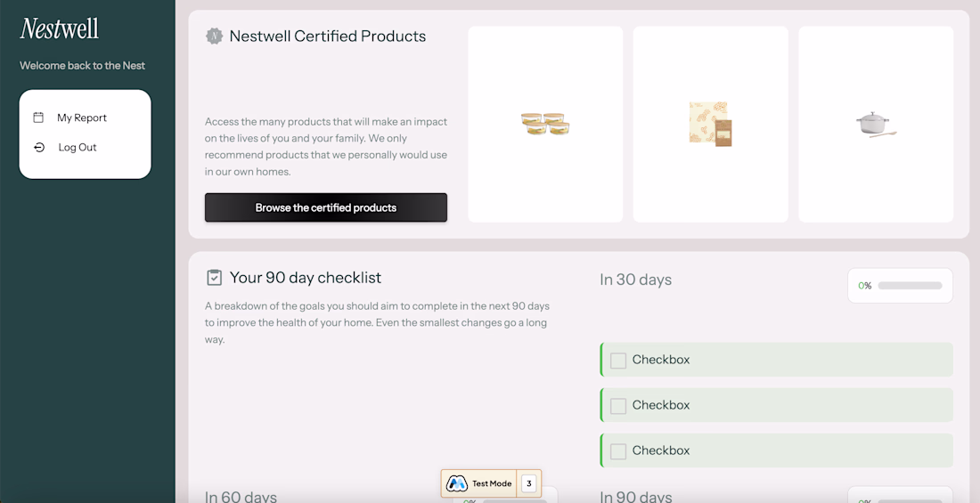Click the Nestwell logo
The width and height of the screenshot is (980, 503).
(x=60, y=29)
